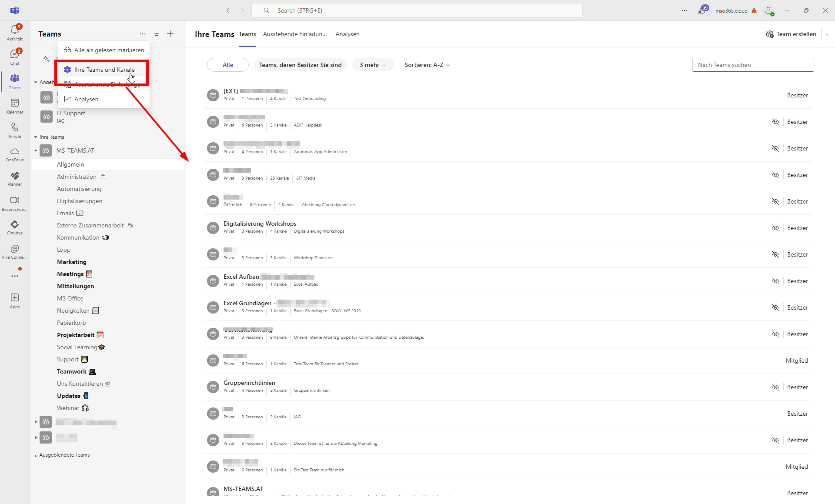835x504 pixels.
Task: Click the IT Support team avatar
Action: click(47, 117)
